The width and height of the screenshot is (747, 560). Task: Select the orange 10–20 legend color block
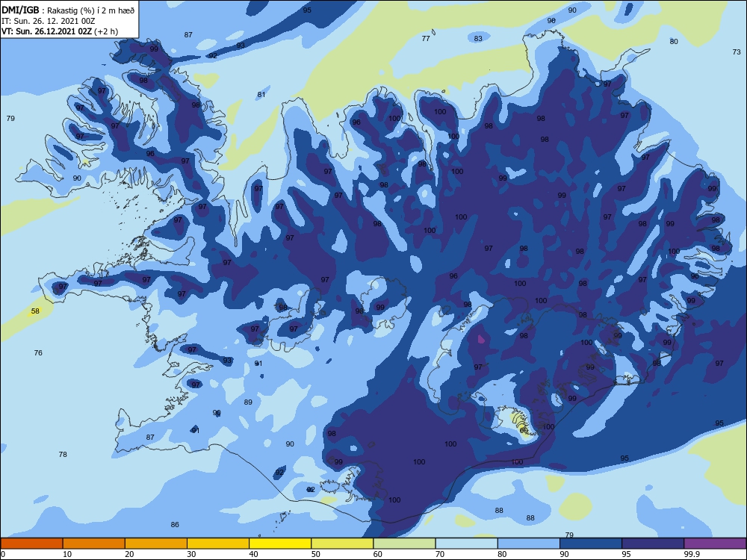coord(94,544)
